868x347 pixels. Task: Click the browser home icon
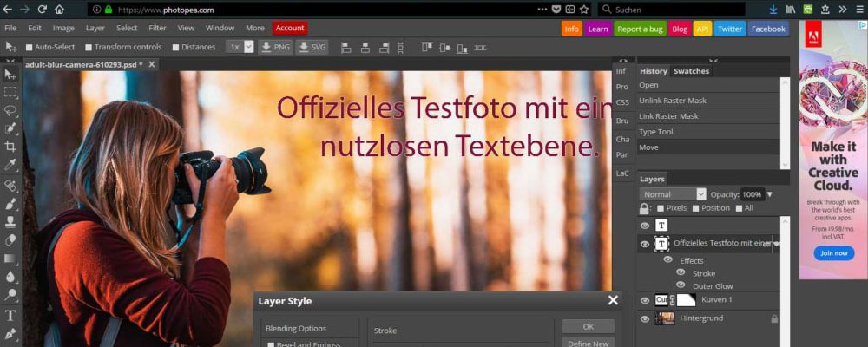tap(59, 10)
